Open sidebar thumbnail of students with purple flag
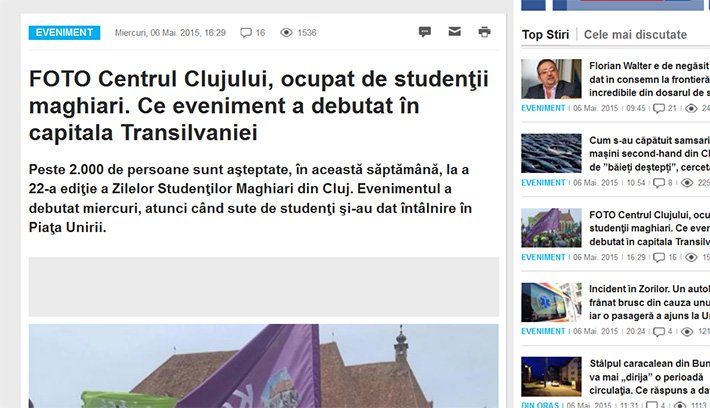The image size is (710, 408). point(551,228)
